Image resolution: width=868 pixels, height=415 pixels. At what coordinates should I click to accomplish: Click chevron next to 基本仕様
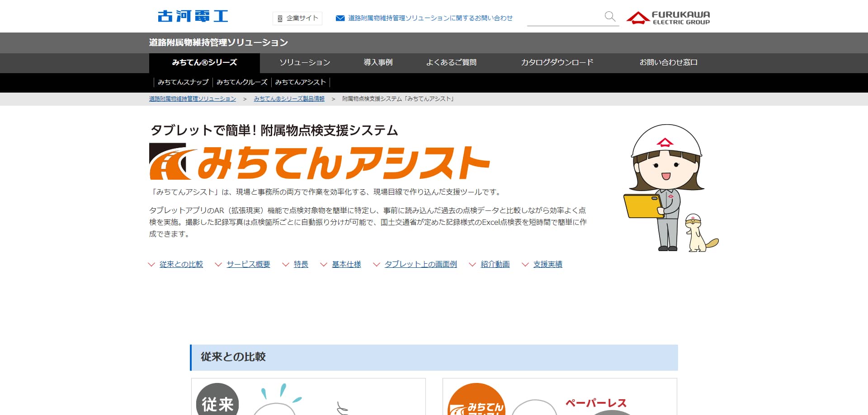point(324,265)
